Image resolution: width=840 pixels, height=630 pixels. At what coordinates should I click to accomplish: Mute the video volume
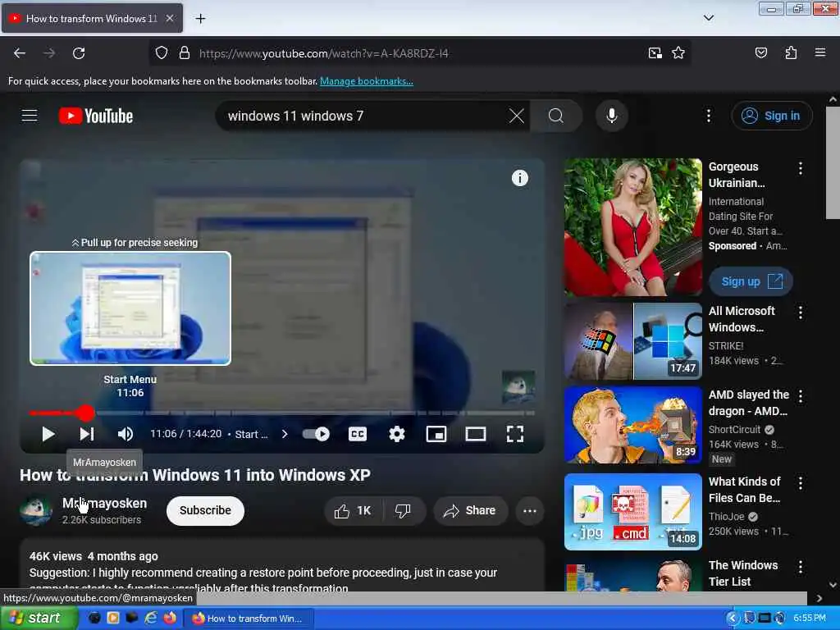pyautogui.click(x=126, y=434)
